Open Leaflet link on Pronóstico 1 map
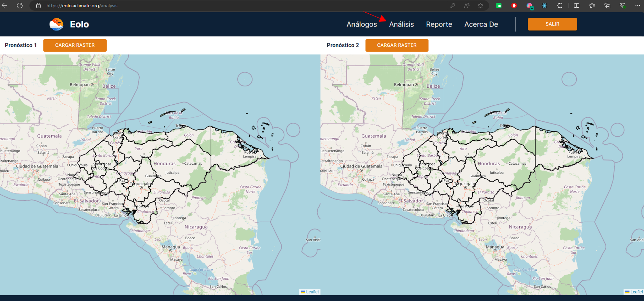 pyautogui.click(x=312, y=292)
